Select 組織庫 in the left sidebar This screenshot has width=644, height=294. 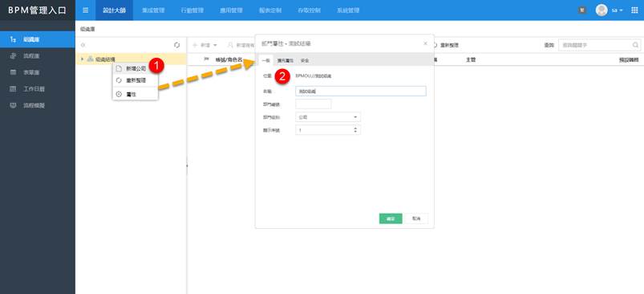coord(38,39)
